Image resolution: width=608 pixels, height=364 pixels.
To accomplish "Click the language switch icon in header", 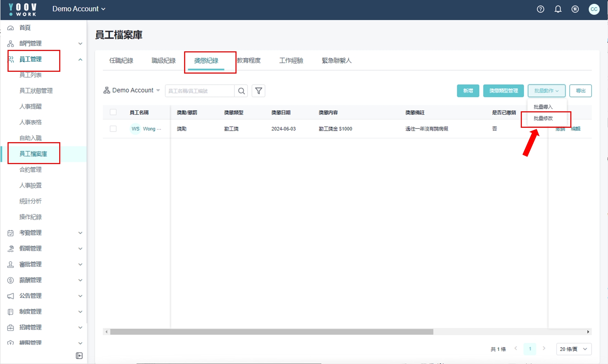I will click(x=575, y=9).
